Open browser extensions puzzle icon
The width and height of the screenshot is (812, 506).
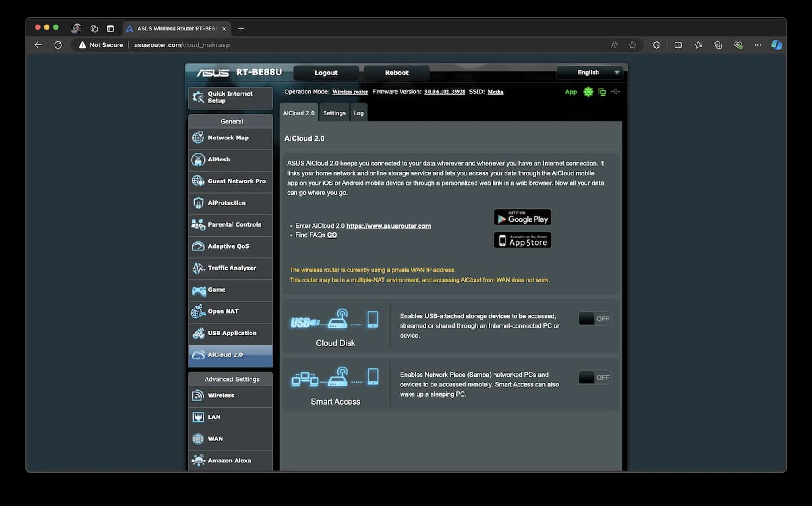656,45
